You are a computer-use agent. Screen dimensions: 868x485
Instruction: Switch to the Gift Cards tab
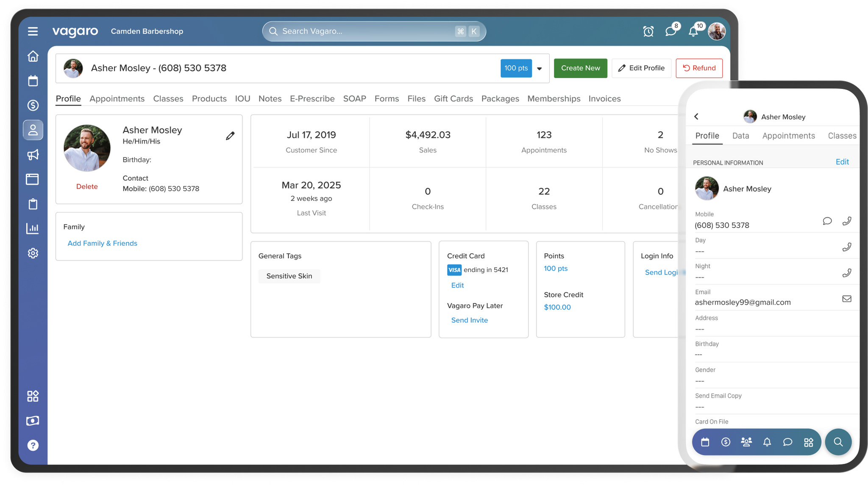(453, 99)
